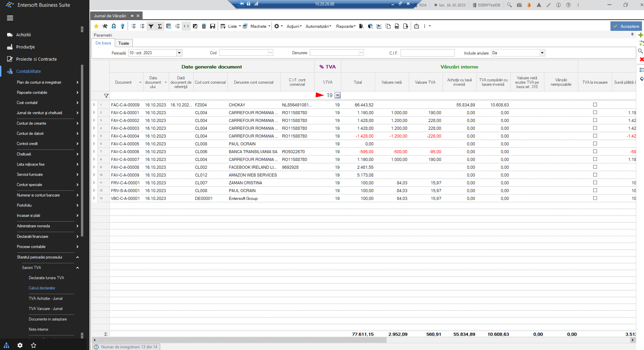Tick TVA la incasare for CHOKAY row

point(595,105)
